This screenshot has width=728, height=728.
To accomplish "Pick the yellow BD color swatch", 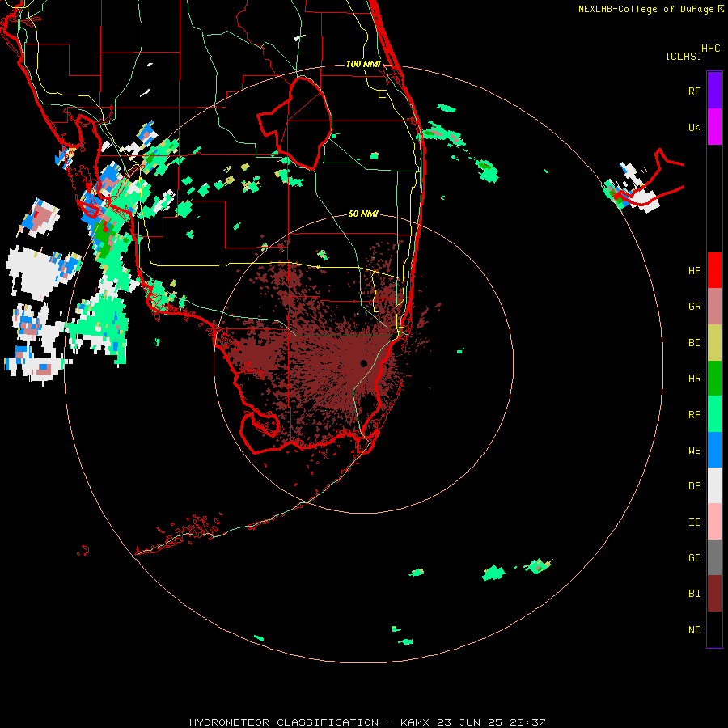I will click(x=714, y=343).
